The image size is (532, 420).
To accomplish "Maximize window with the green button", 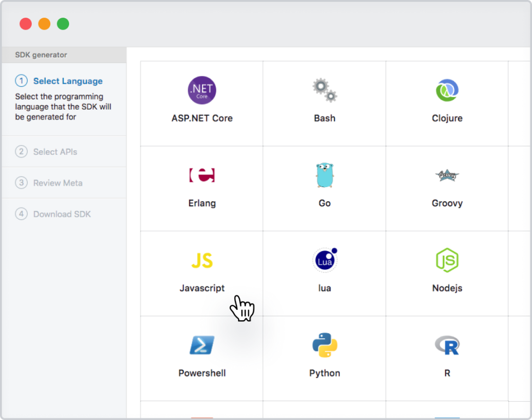I will (x=63, y=24).
